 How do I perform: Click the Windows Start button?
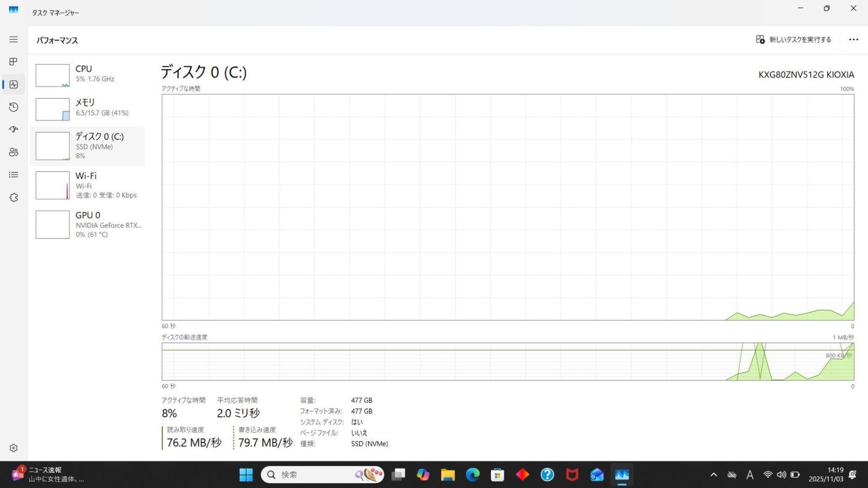click(246, 475)
